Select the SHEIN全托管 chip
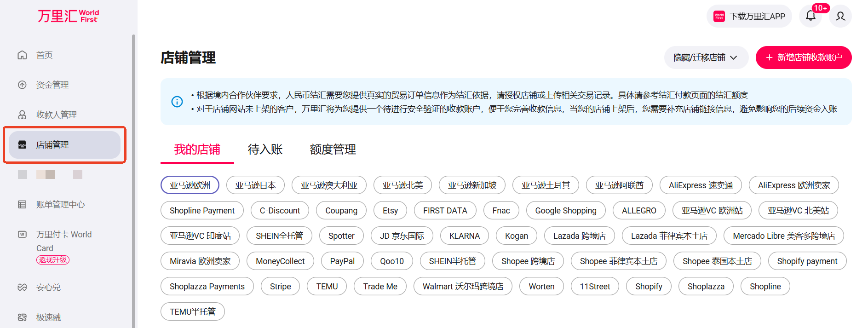The width and height of the screenshot is (868, 328). 279,236
